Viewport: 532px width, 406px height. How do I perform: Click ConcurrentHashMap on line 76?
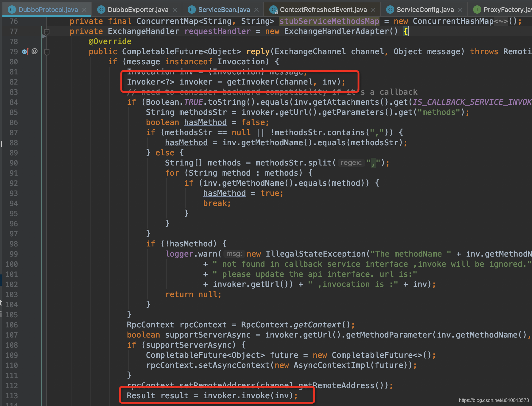(x=453, y=21)
